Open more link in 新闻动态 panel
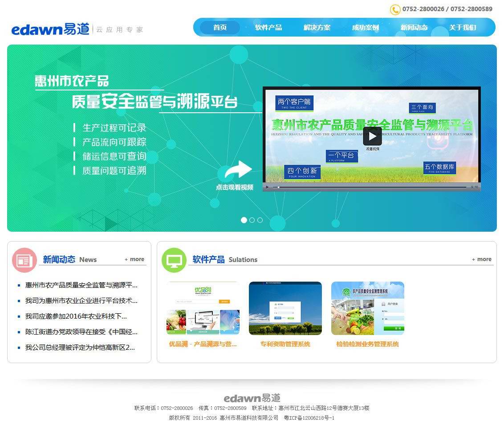This screenshot has width=504, height=438. click(134, 259)
